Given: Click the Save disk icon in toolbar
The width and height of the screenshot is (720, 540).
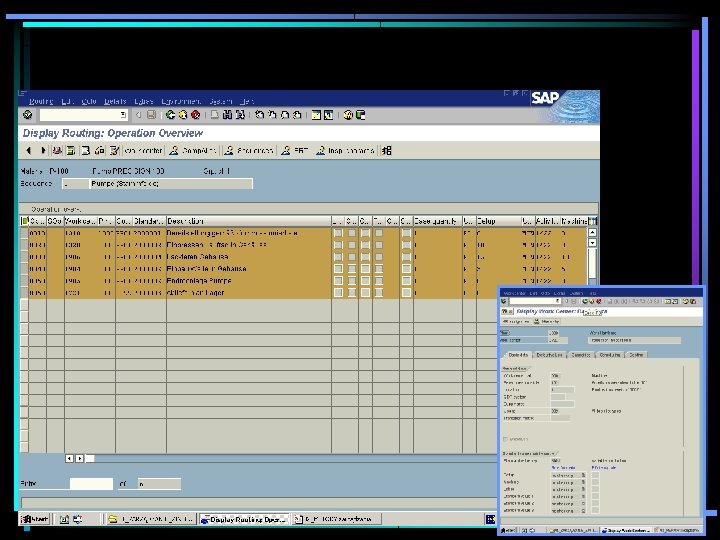Looking at the screenshot, I should 151,115.
